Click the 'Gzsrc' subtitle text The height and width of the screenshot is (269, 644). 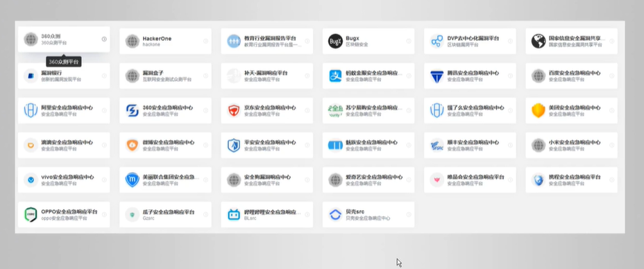point(149,218)
